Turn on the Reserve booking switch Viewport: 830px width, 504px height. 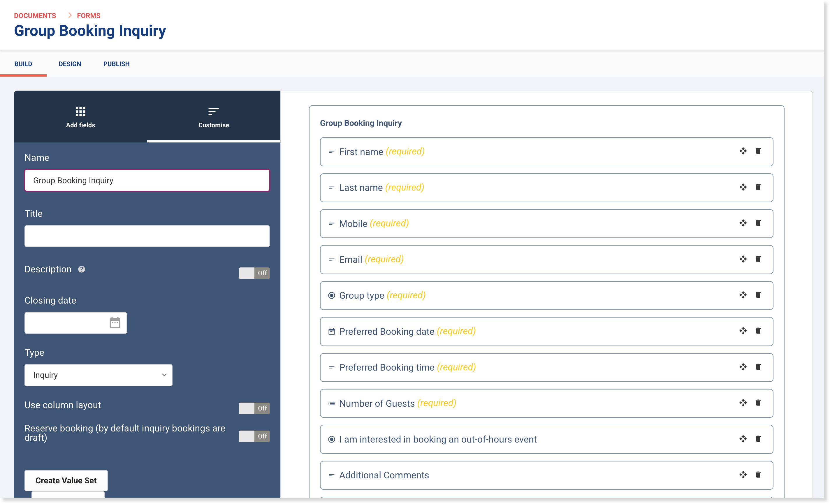click(x=254, y=436)
